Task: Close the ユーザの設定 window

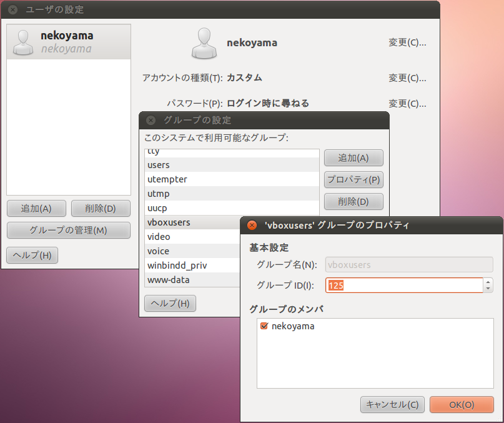Action: click(12, 10)
